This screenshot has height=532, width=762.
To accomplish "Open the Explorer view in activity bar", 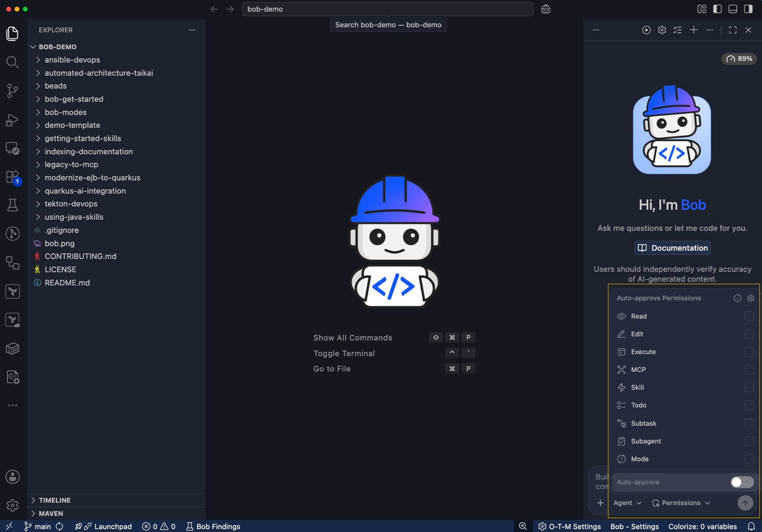I will (13, 34).
